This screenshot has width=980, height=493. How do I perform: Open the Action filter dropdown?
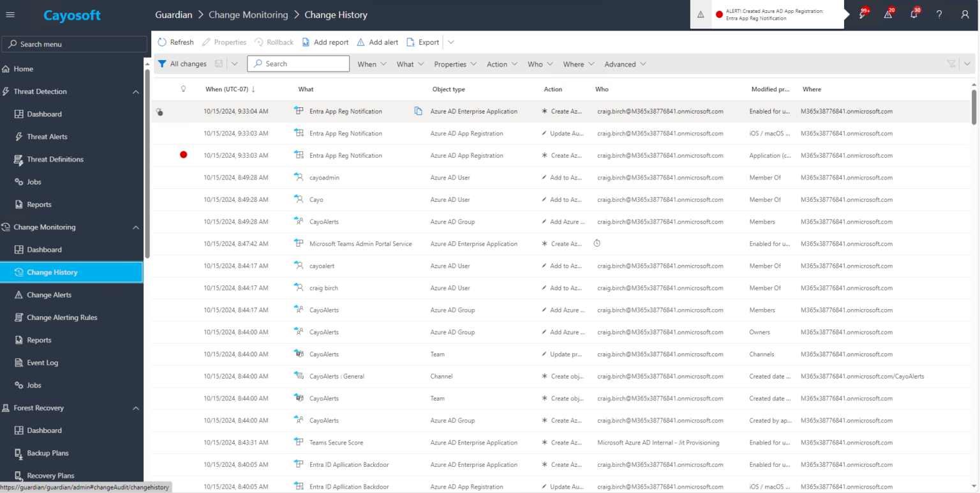pyautogui.click(x=503, y=64)
